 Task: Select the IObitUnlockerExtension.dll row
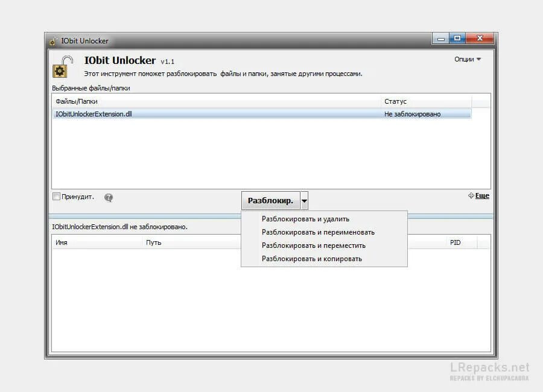[x=262, y=114]
